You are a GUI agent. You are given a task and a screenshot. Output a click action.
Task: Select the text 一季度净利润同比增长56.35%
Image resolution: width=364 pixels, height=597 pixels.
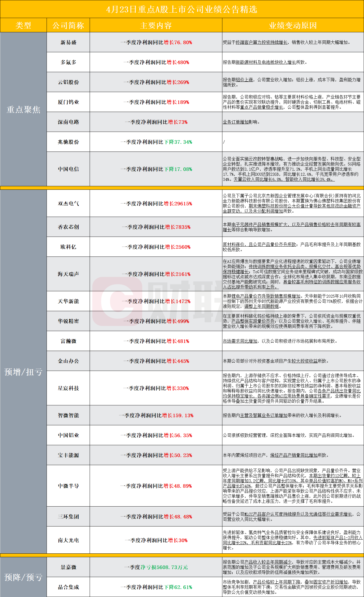click(x=156, y=435)
